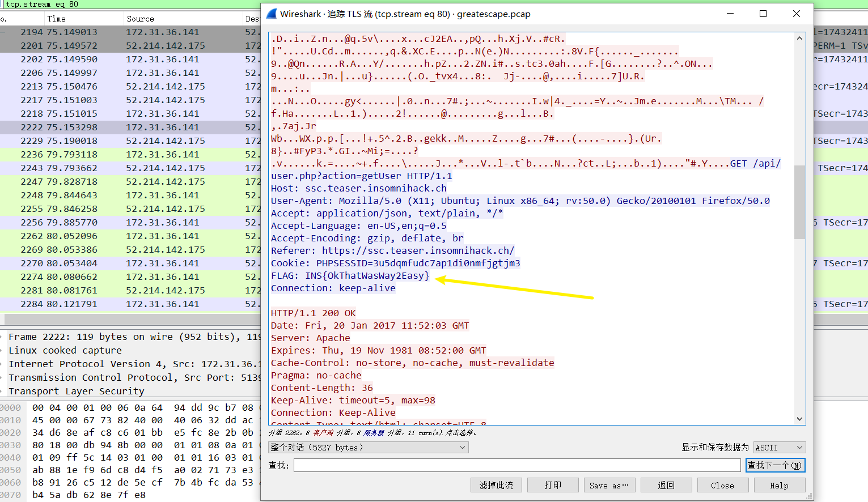Select the Internet Protocol Version 4 row
This screenshot has width=868, height=502.
tap(130, 364)
